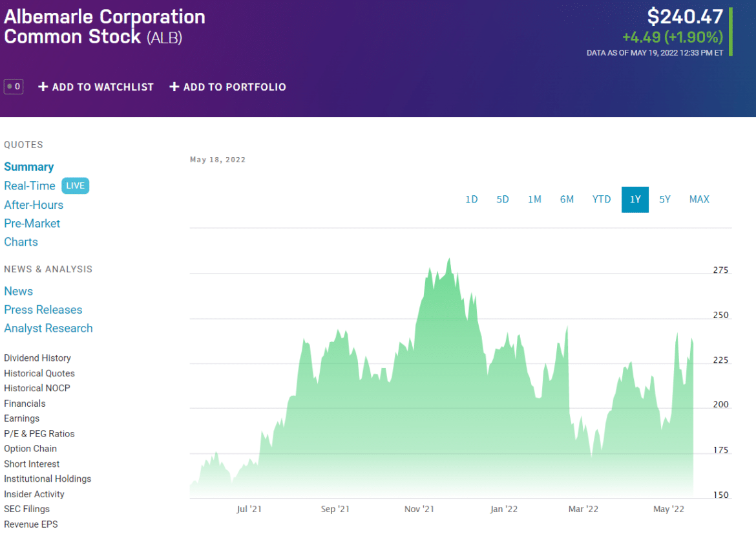View Short Interest data
Viewport: 756px width, 538px height.
(x=32, y=464)
